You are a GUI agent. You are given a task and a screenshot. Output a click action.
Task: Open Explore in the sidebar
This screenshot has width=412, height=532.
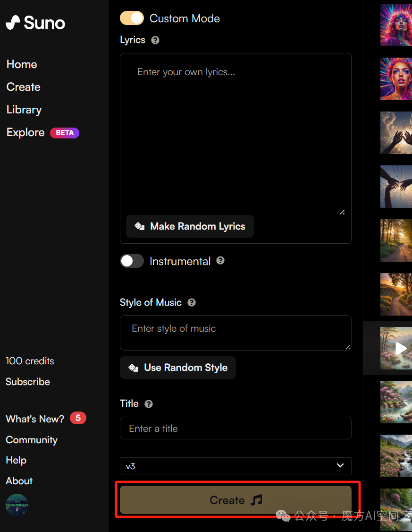pyautogui.click(x=25, y=132)
